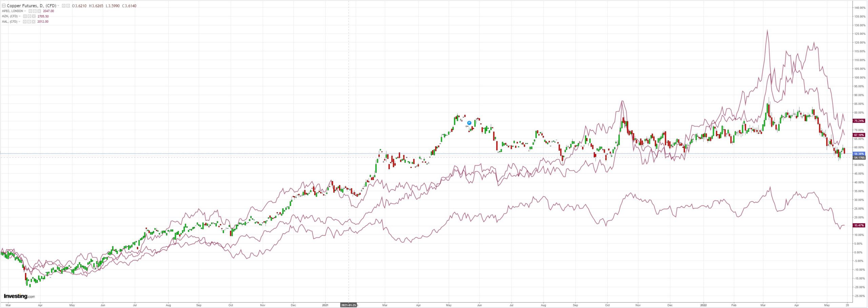Image resolution: width=868 pixels, height=308 pixels.
Task: Hide the MPB3 LONDON comparison line
Action: pyautogui.click(x=30, y=11)
